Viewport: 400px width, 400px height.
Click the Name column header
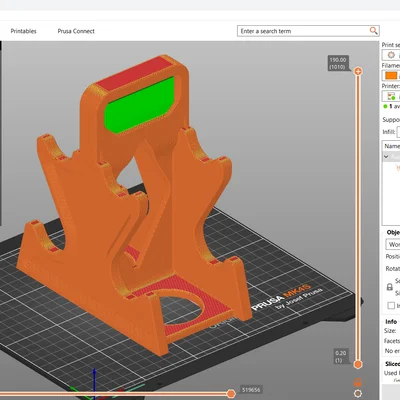392,146
